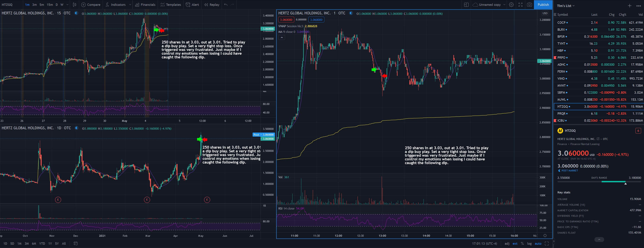Select COCP in the watchlist
Image resolution: width=644 pixels, height=248 pixels.
pos(561,23)
